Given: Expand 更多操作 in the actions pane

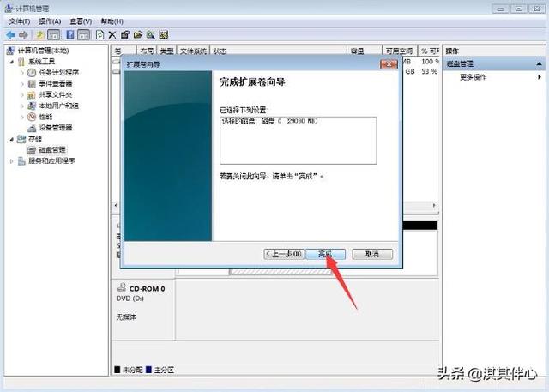Looking at the screenshot, I should 474,76.
